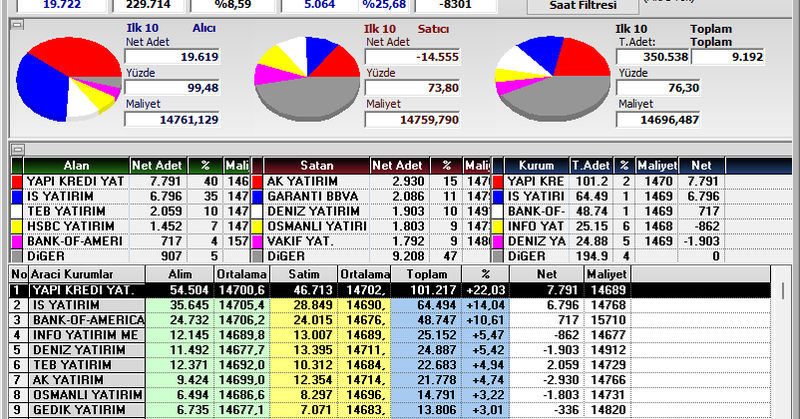Select row 3 BANK-OF-AMERICA

390,320
